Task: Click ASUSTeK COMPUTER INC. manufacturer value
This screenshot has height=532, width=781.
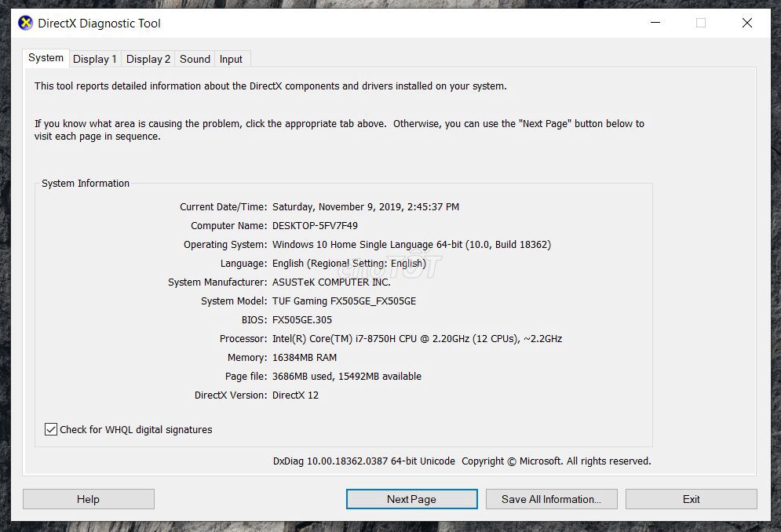Action: pos(331,282)
